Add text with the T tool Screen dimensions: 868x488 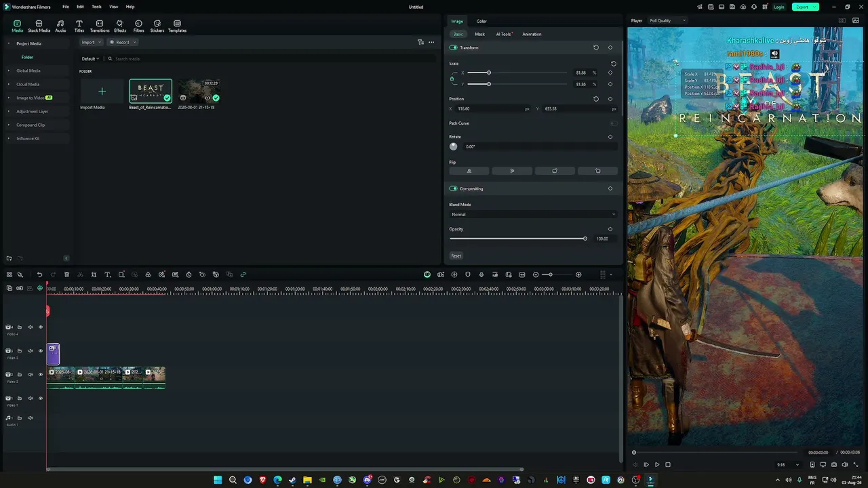pos(107,274)
